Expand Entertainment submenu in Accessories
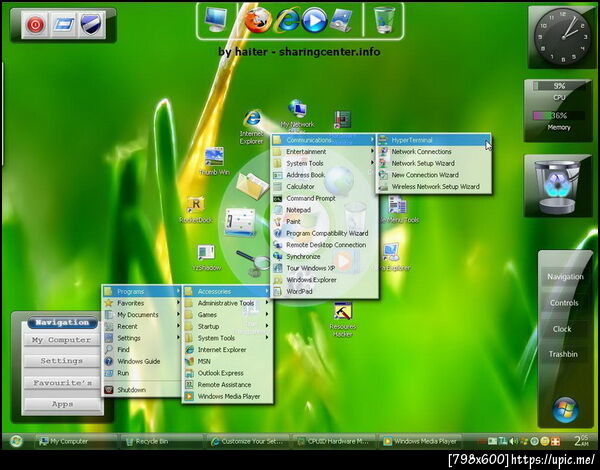The width and height of the screenshot is (600, 470). pyautogui.click(x=324, y=152)
